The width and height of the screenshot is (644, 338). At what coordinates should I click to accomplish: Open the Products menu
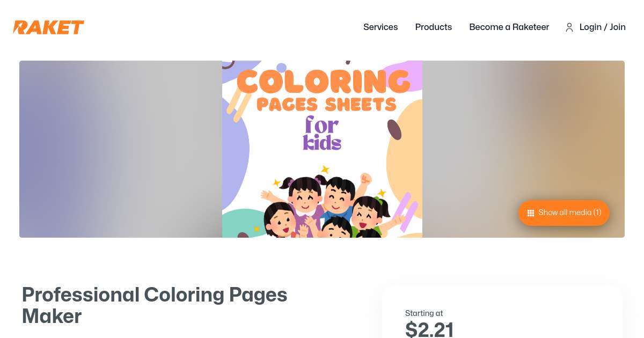(433, 27)
